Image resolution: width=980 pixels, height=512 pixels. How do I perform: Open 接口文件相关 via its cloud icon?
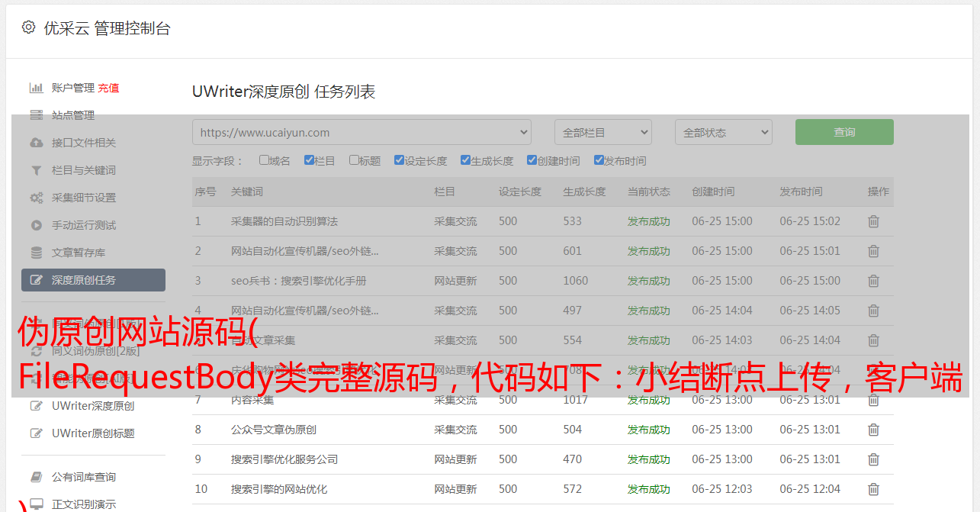pyautogui.click(x=36, y=143)
